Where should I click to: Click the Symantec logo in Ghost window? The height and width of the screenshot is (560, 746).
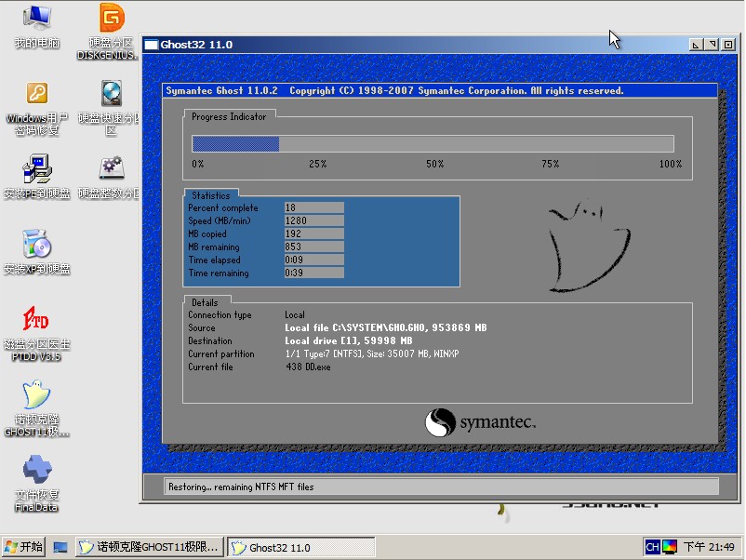pyautogui.click(x=481, y=422)
